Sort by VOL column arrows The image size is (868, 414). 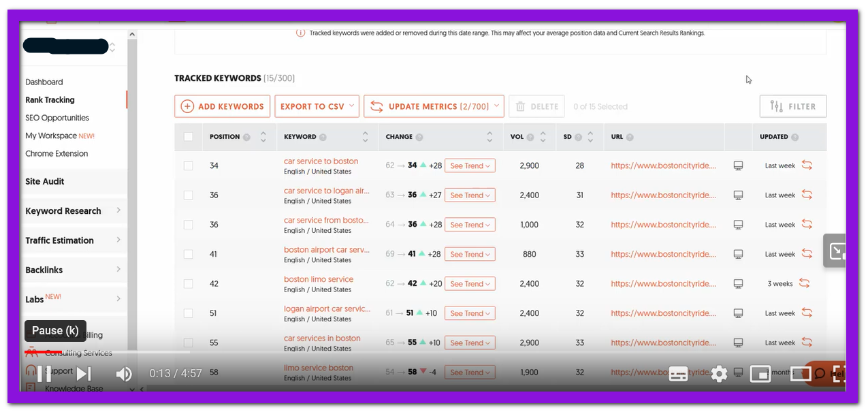(x=543, y=137)
